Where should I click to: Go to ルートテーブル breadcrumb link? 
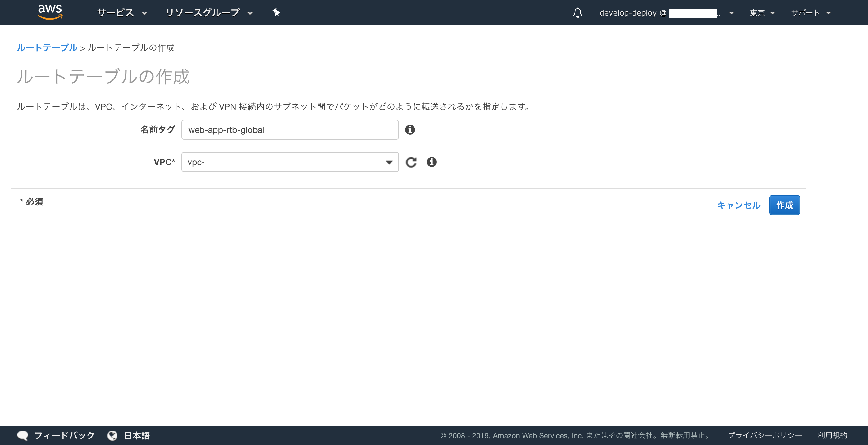pyautogui.click(x=47, y=47)
